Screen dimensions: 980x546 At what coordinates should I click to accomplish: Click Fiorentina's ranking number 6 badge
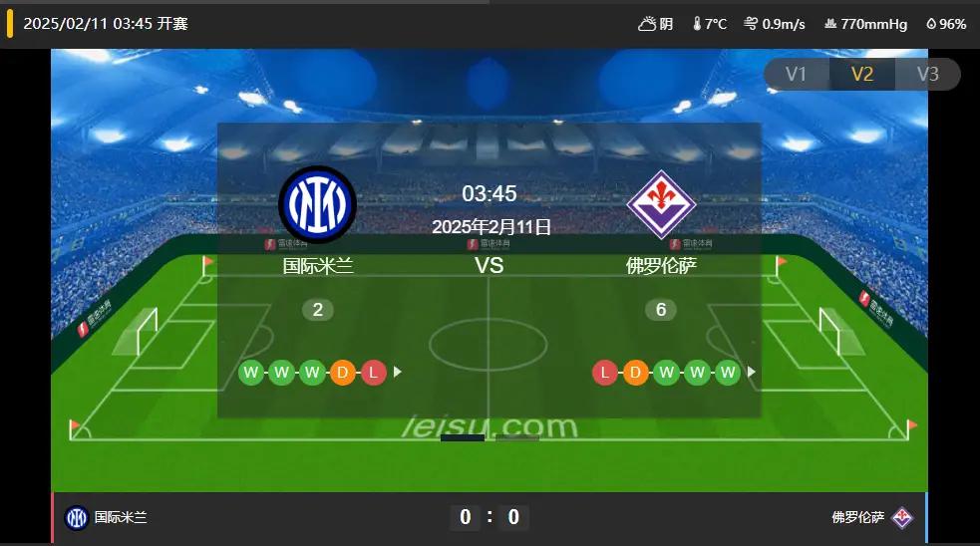coord(661,309)
